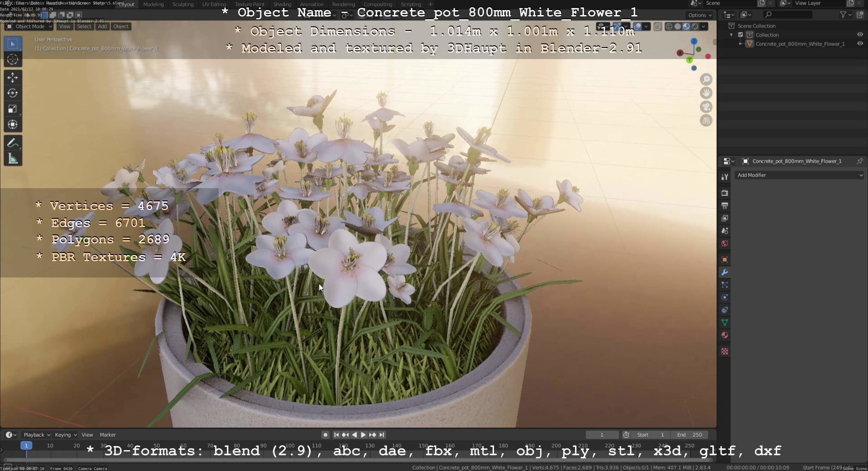Click the End frame 250 field
The image size is (868, 471).
(x=689, y=435)
